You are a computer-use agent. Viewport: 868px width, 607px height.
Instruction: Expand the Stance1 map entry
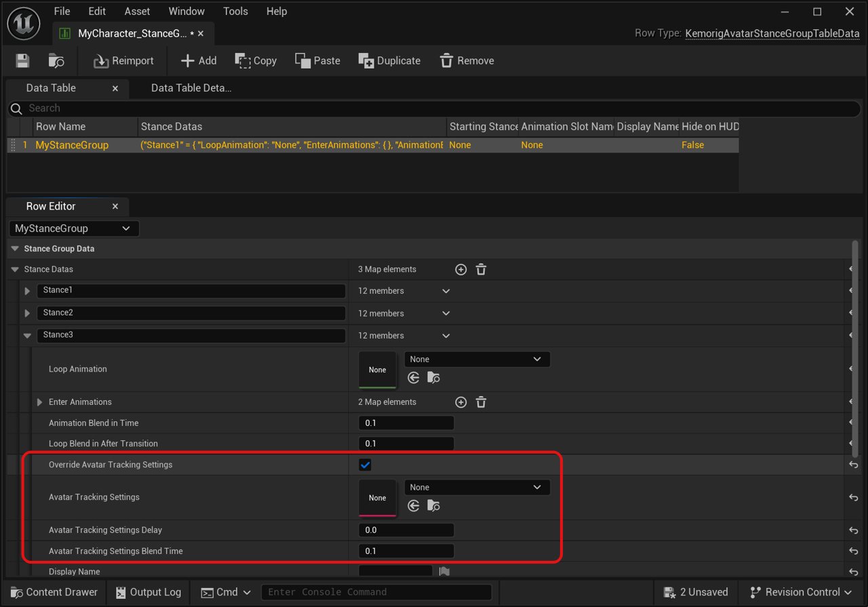(x=27, y=291)
